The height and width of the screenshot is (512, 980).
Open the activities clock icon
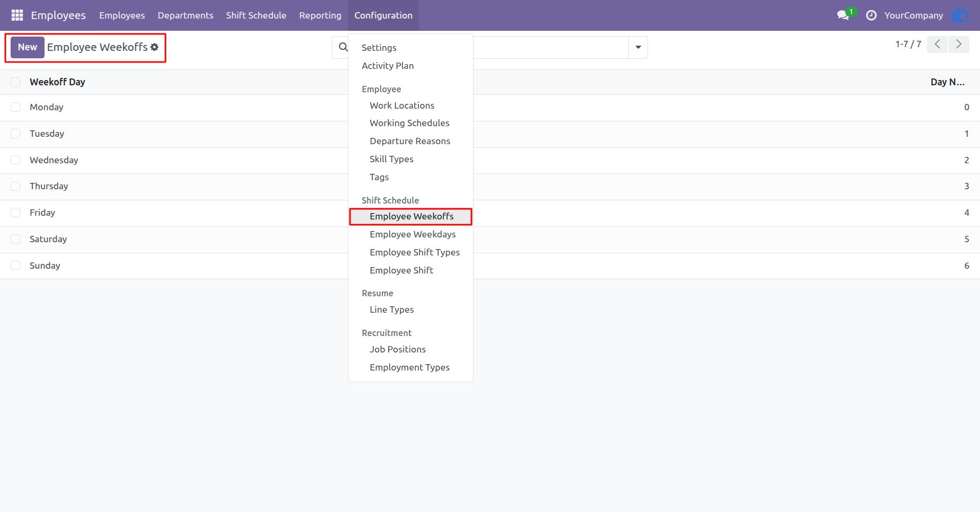[871, 15]
